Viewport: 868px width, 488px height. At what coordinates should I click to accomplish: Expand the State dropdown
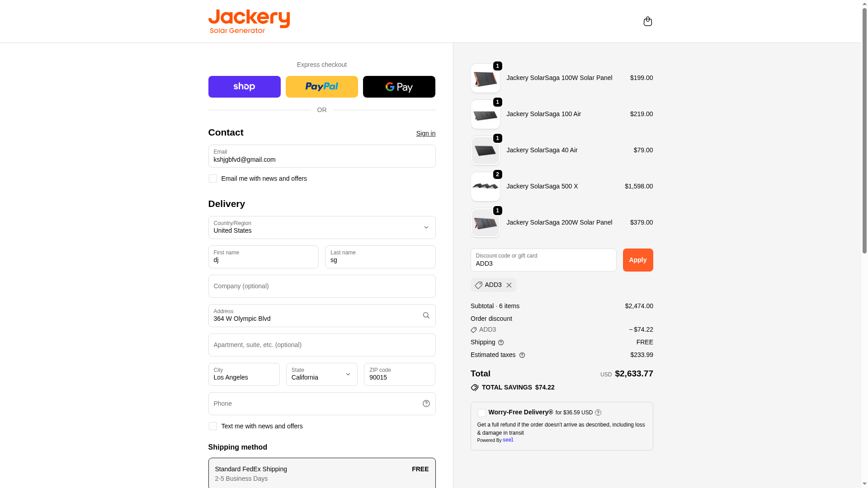(321, 374)
